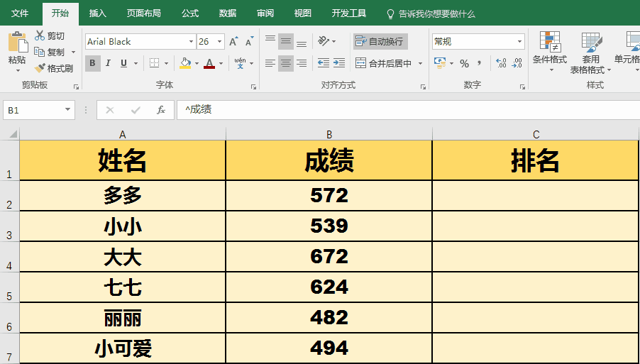Select row 4 header
The width and height of the screenshot is (640, 364).
coord(9,257)
